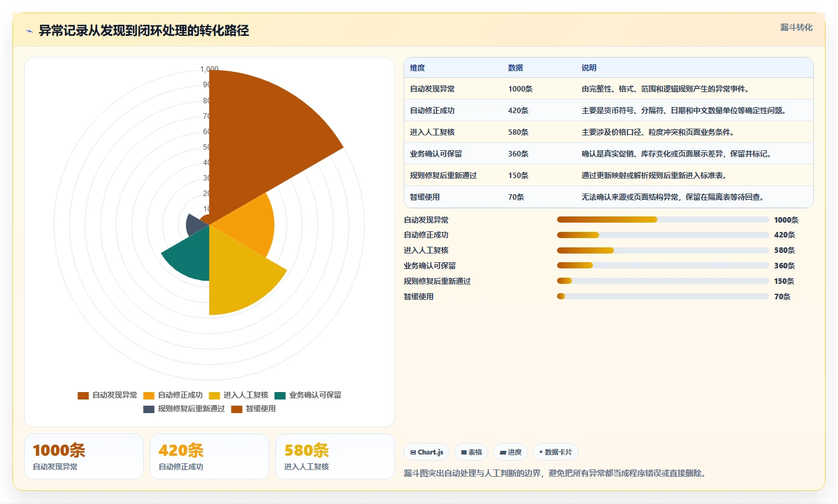This screenshot has width=838, height=504.
Task: Click the 70条 value beside the progress bar
Action: (782, 297)
